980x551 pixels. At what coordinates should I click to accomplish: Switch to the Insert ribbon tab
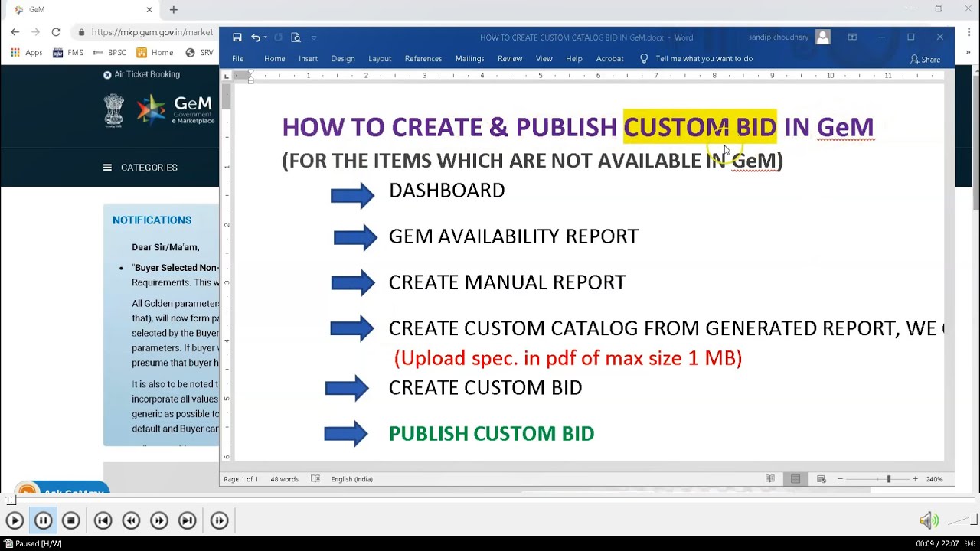[309, 59]
